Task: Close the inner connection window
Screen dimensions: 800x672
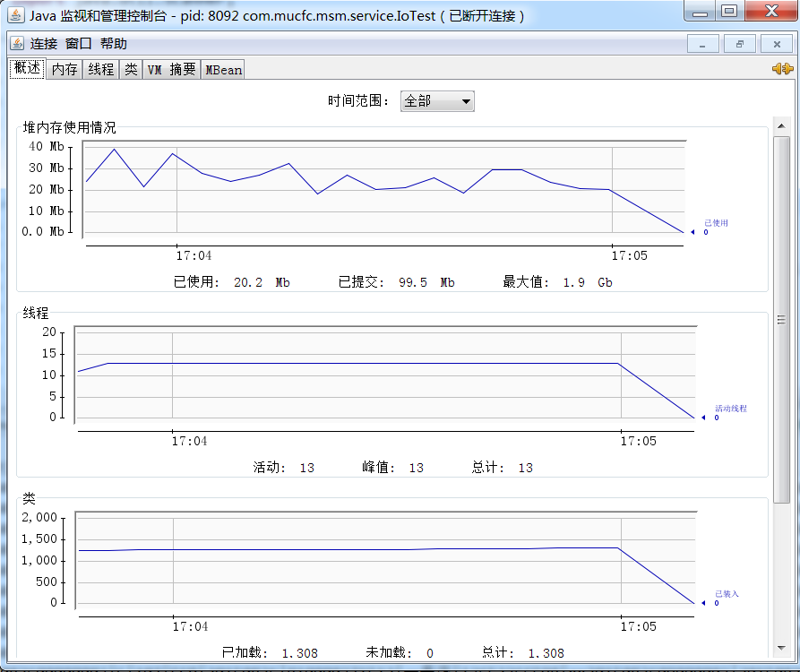Action: coord(777,45)
